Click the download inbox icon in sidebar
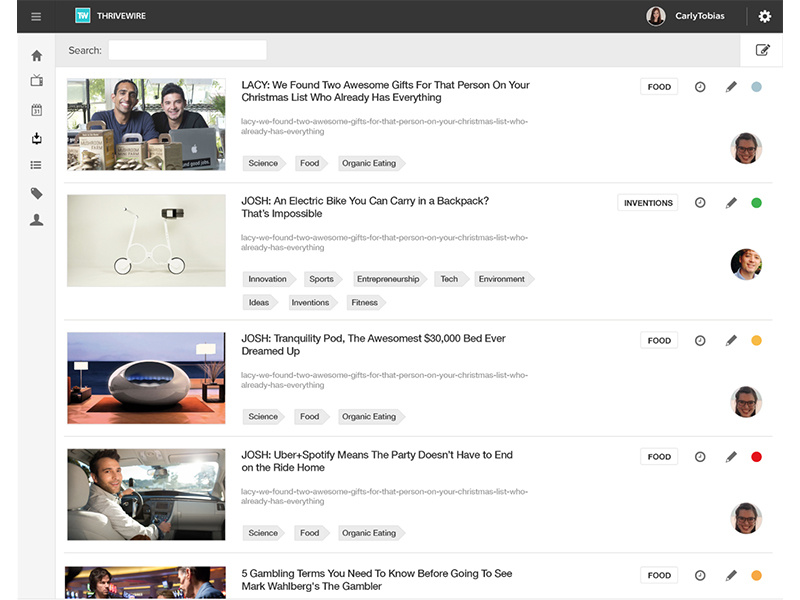Image resolution: width=800 pixels, height=600 pixels. tap(37, 138)
